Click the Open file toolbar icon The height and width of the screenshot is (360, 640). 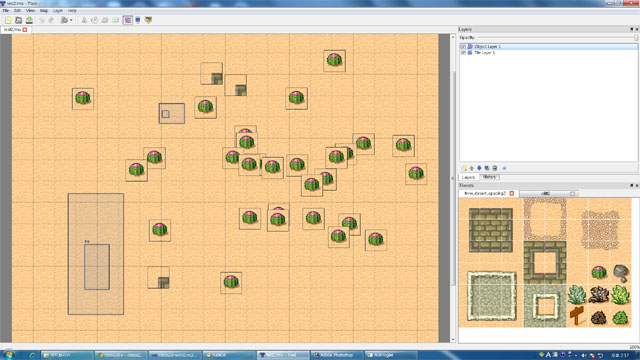(18, 20)
